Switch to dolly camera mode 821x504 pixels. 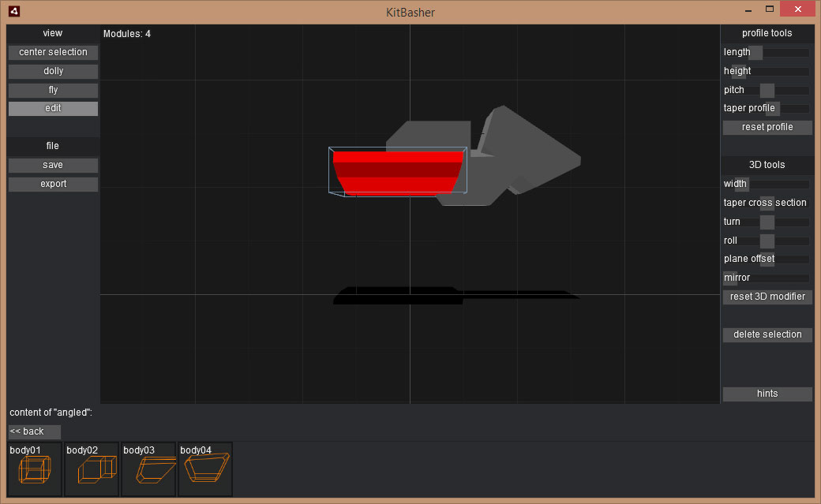[53, 71]
